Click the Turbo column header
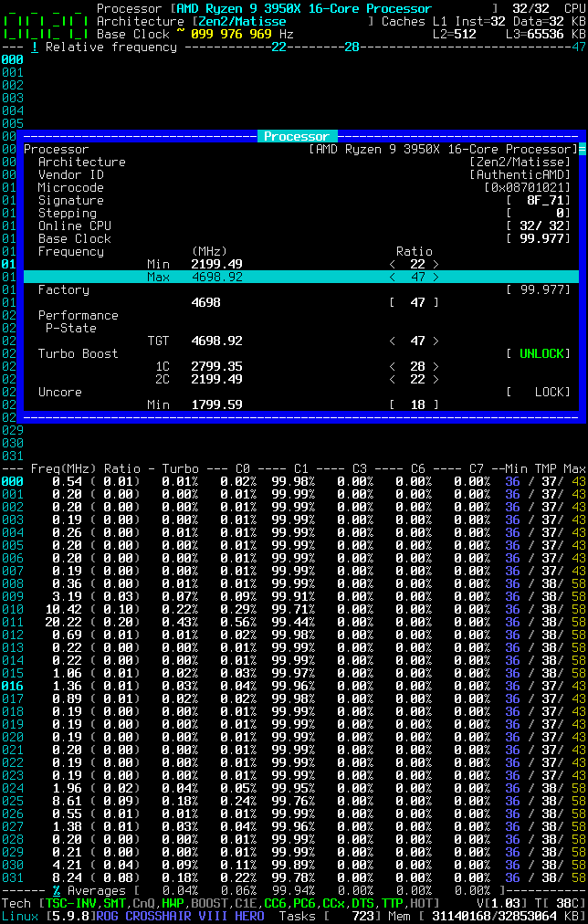 (x=181, y=469)
